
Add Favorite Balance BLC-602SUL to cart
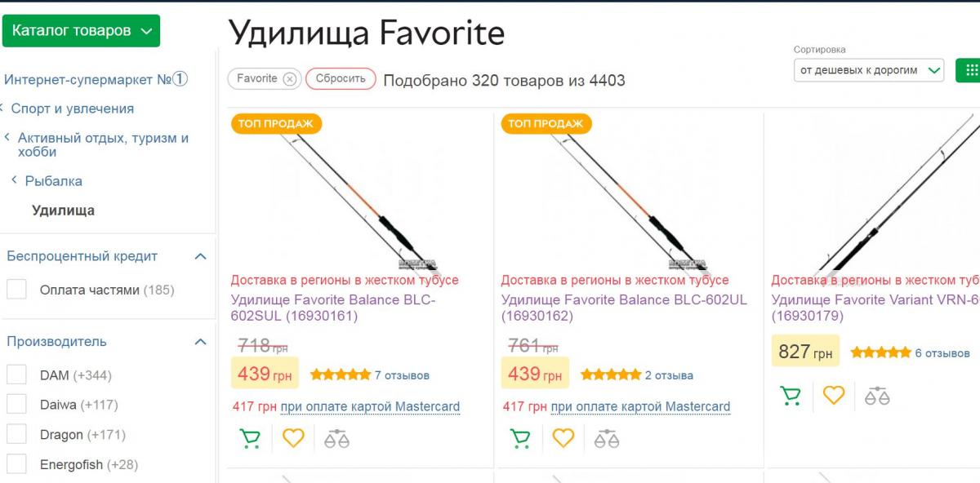pos(250,438)
